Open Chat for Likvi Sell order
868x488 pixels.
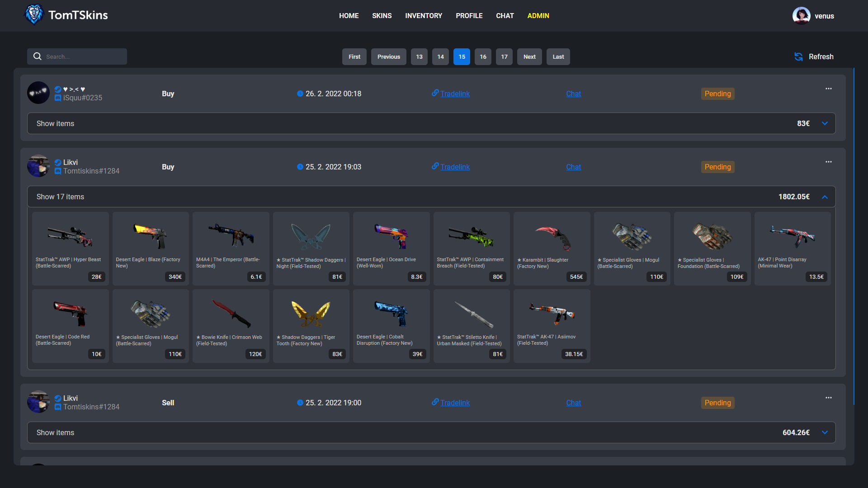[573, 403]
